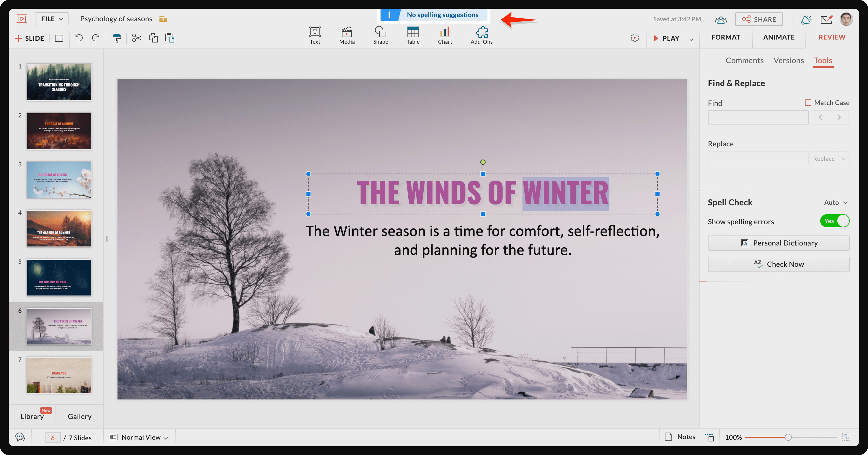Viewport: 868px width, 455px height.
Task: Insert a Chart from toolbar
Action: click(445, 35)
